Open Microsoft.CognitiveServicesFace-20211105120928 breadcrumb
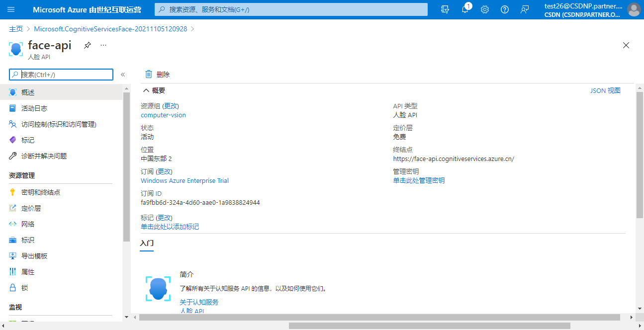The width and height of the screenshot is (644, 330). 110,29
